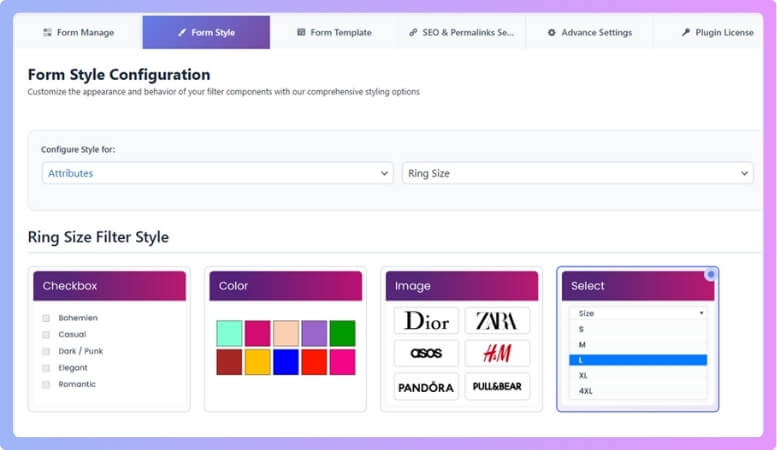Image resolution: width=777 pixels, height=450 pixels.
Task: Open the Ring Size dropdown
Action: [578, 173]
